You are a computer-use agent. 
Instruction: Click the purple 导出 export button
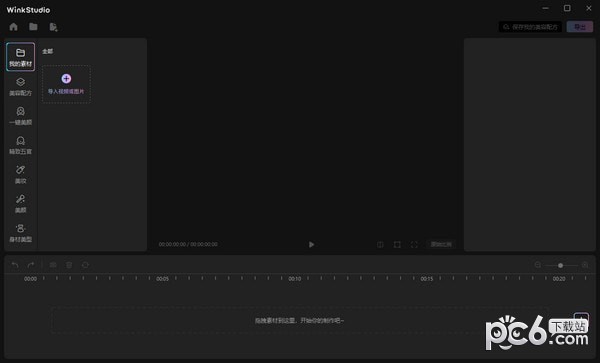pos(580,27)
